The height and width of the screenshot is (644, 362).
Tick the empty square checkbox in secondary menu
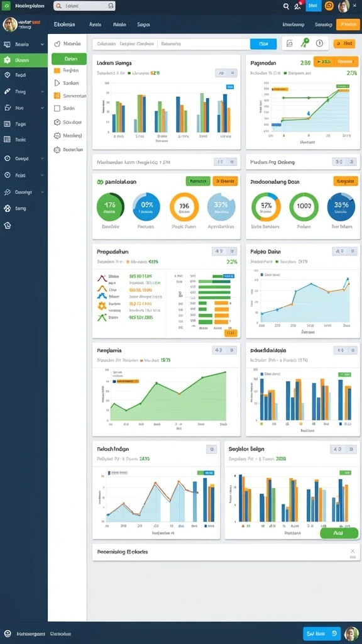tap(57, 108)
